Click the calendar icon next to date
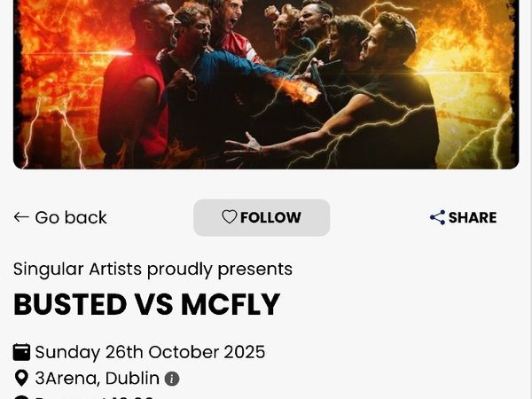Viewport: 532px width, 399px height. pos(21,352)
